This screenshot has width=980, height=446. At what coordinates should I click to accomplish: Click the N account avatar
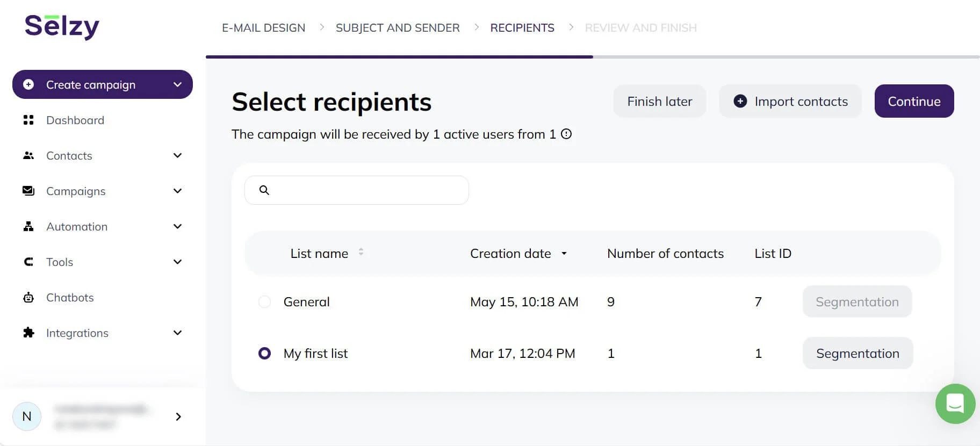pos(27,416)
